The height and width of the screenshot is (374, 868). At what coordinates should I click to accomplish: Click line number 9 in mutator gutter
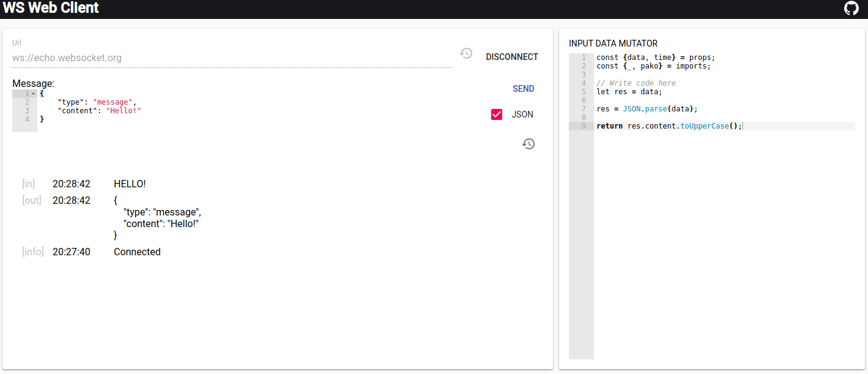coord(583,126)
